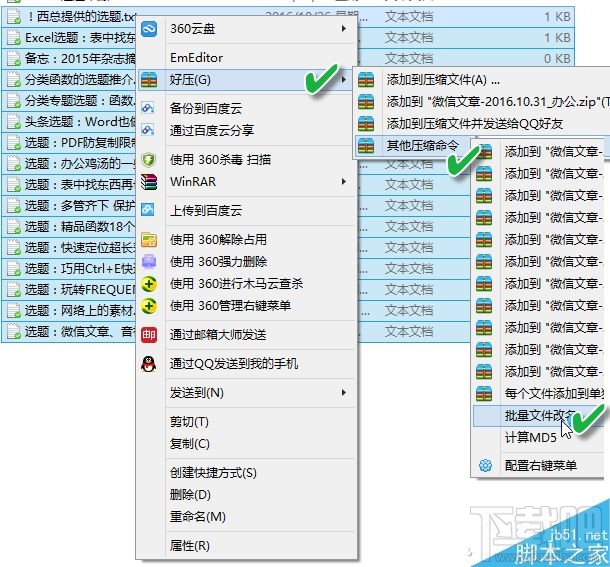
Task: Choose 创建快捷方式(S)
Action: coord(213,473)
